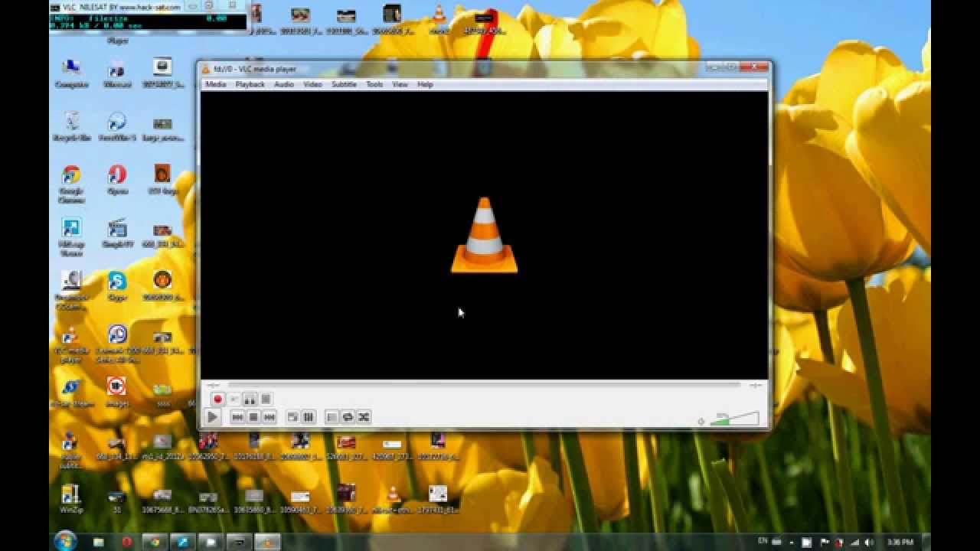The image size is (980, 551).
Task: Switch to Google Chrome on the taskbar
Action: [x=155, y=542]
